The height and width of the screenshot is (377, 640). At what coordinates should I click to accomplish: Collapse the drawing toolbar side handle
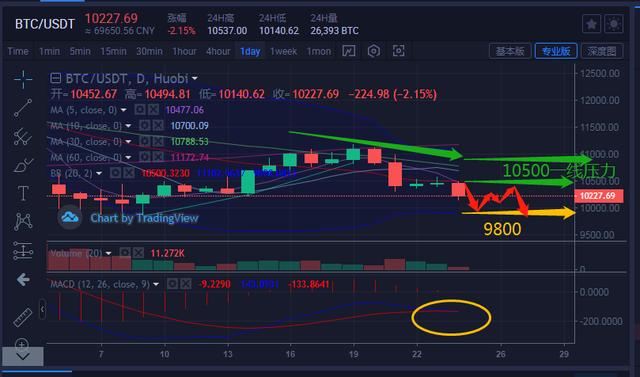pos(42,309)
